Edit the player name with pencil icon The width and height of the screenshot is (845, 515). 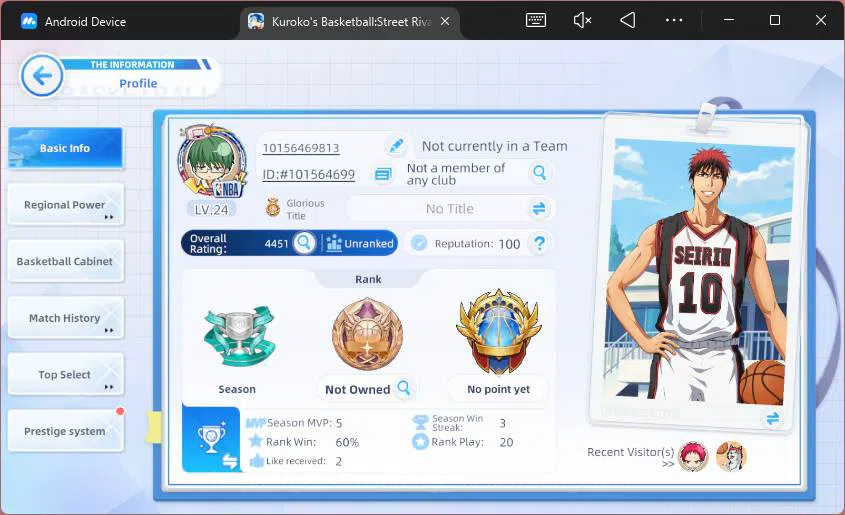(x=396, y=145)
